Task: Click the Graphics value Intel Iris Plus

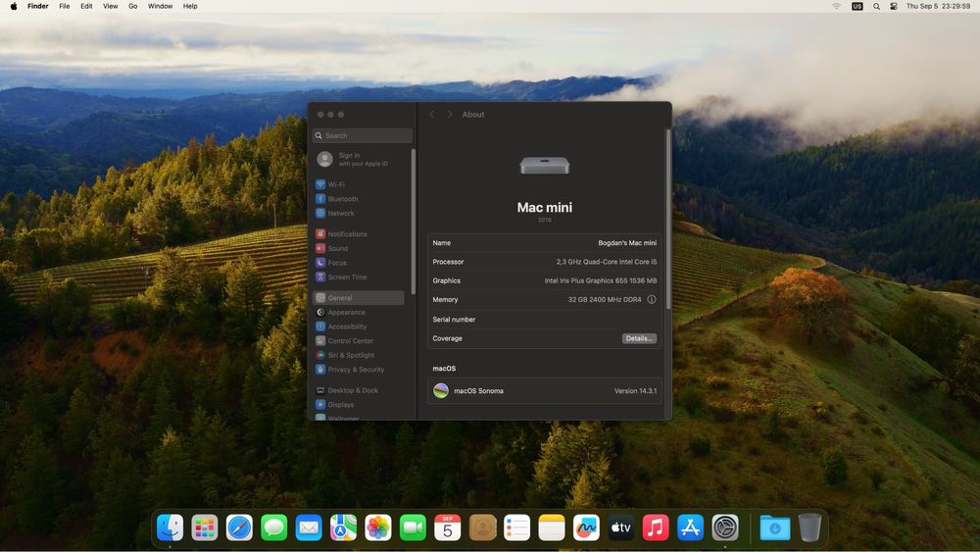Action: coord(600,280)
